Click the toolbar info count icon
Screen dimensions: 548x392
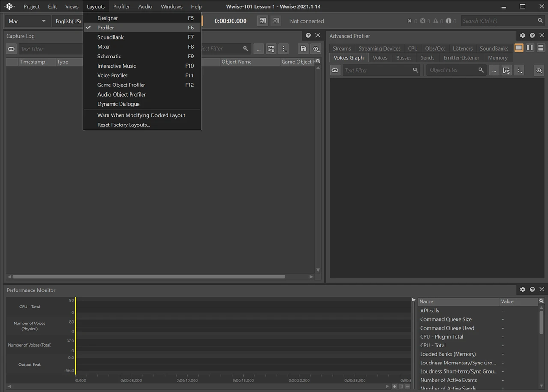[448, 21]
